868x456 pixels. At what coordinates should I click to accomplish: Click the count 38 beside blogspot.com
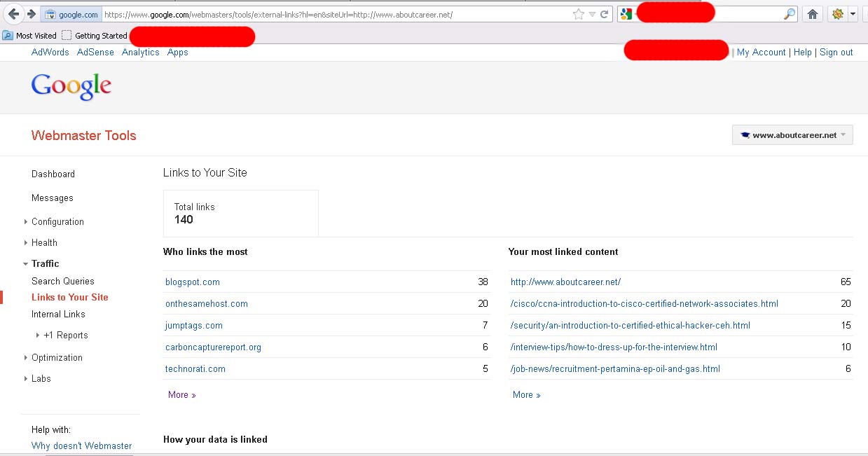[483, 282]
